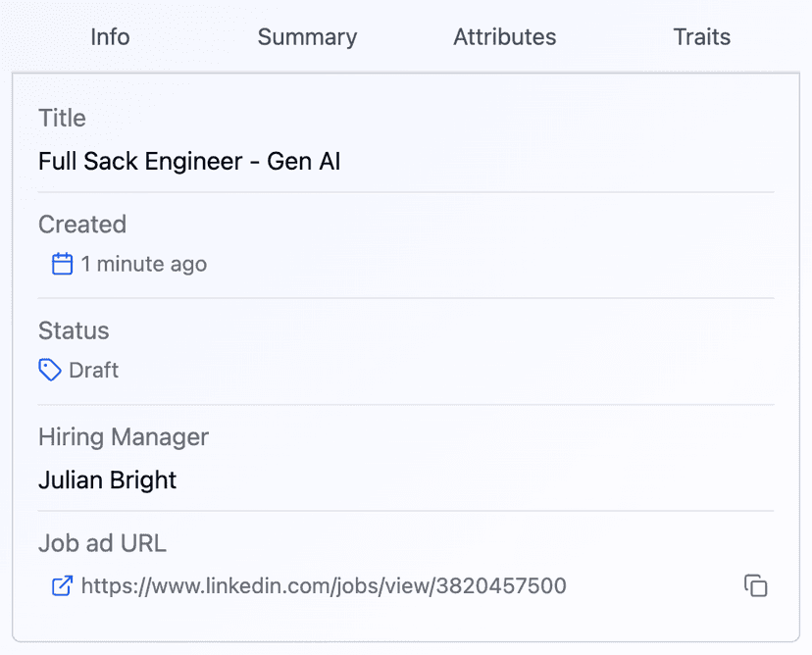Select the Draft status label

coord(94,370)
